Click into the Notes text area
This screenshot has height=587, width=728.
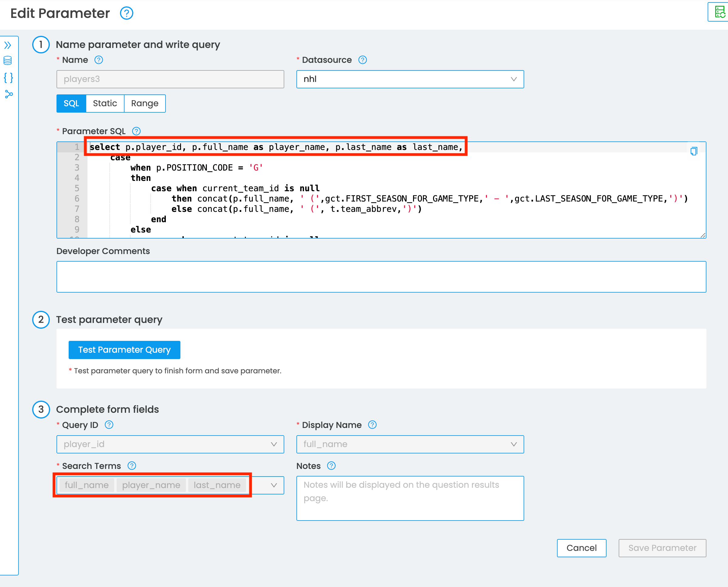click(x=410, y=498)
